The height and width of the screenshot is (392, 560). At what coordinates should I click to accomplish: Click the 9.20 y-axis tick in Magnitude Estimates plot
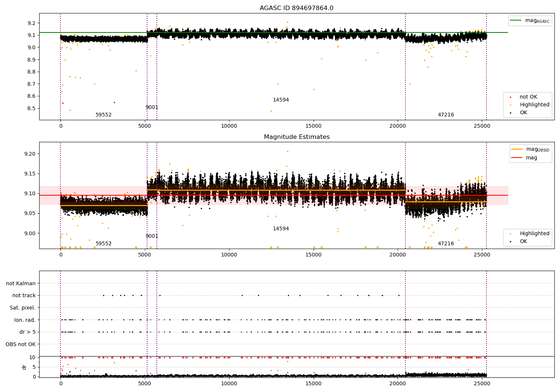[30, 154]
